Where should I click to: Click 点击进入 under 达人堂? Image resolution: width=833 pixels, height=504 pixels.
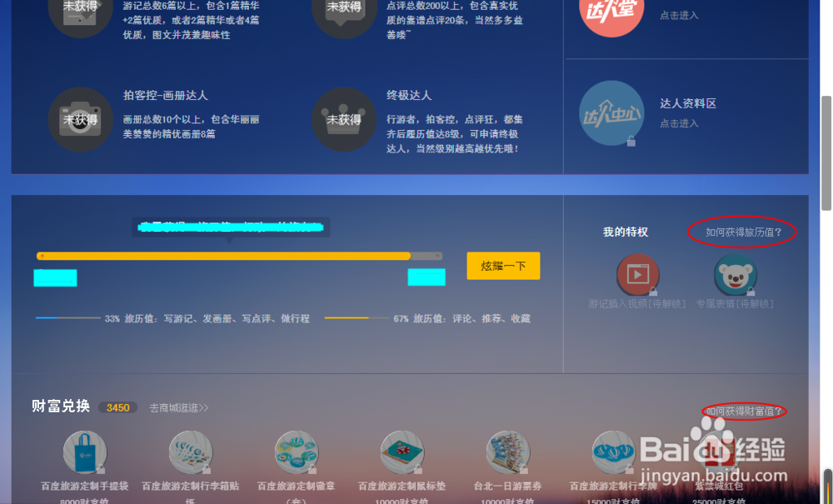point(679,15)
